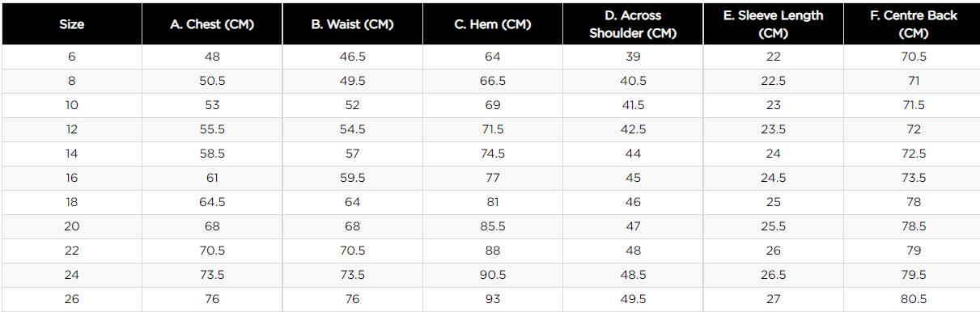Select the D. Across Shoulder (CM) header
980x312 pixels.
pos(633,24)
